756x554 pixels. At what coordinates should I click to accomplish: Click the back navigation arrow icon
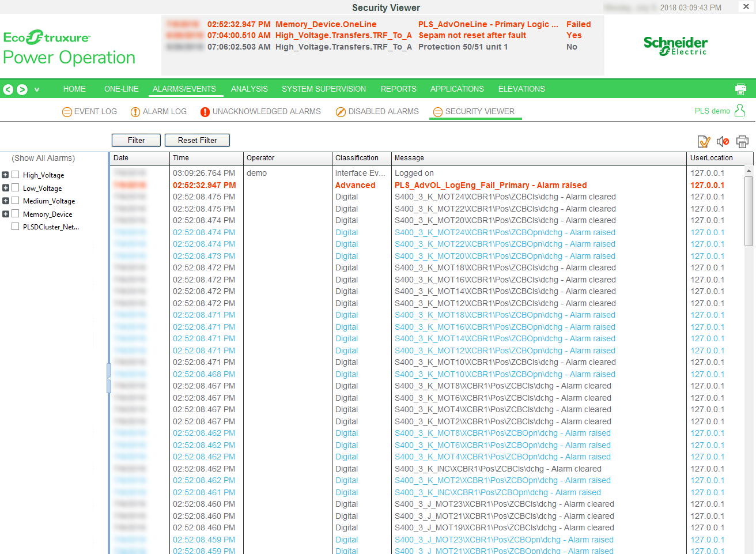[x=8, y=89]
